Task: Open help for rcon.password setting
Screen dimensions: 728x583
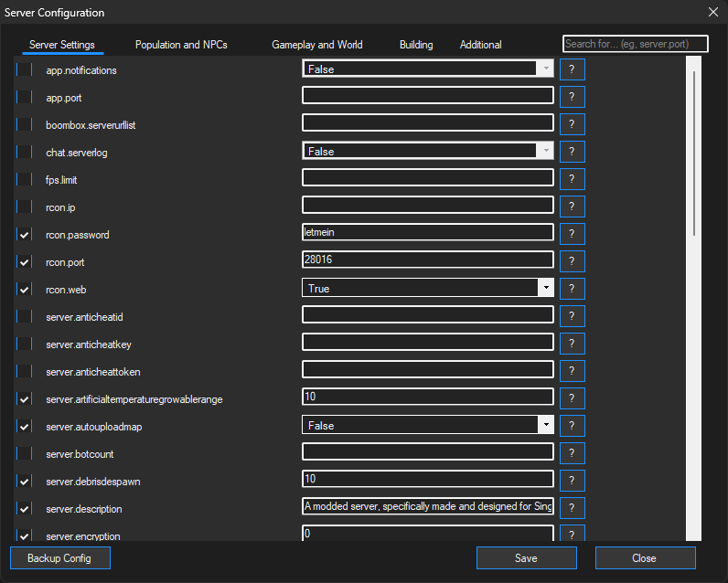Action: pyautogui.click(x=572, y=234)
